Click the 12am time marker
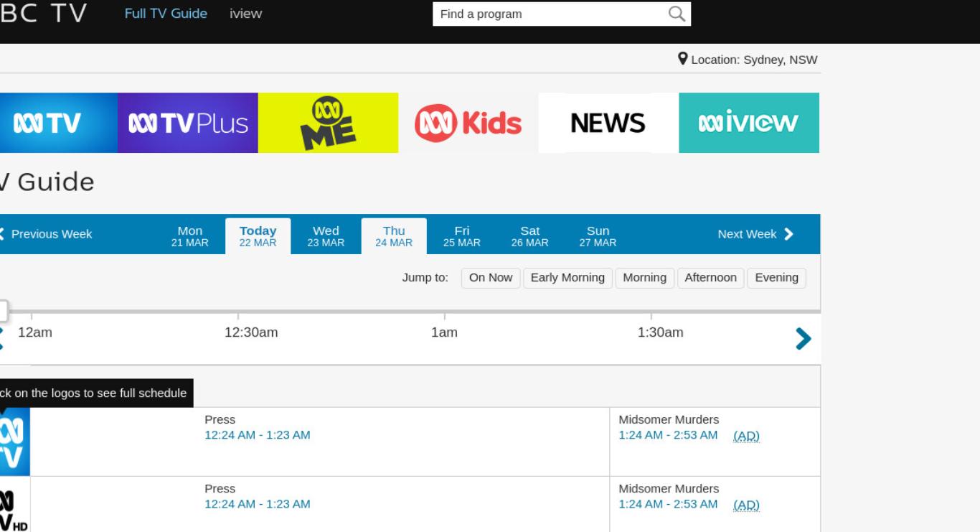This screenshot has width=980, height=532. tap(35, 332)
